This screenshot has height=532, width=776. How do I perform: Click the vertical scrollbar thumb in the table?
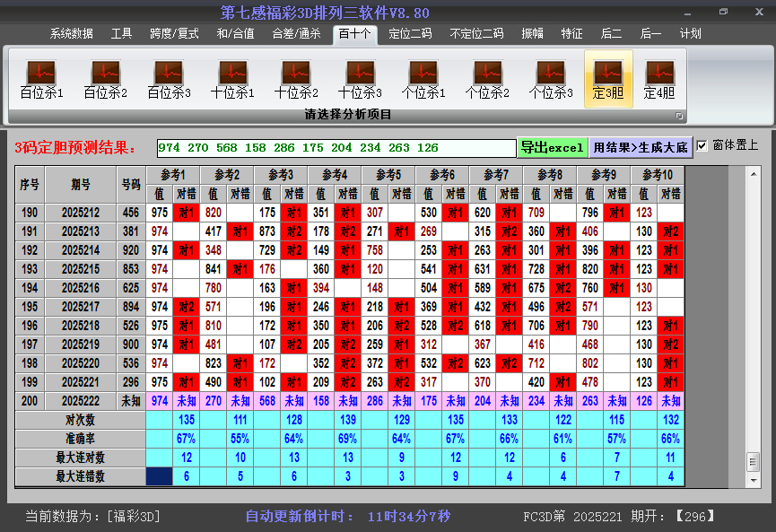(x=753, y=460)
